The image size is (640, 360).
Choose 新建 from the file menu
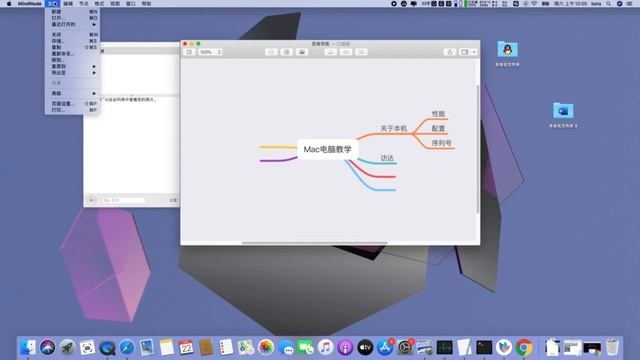point(73,12)
